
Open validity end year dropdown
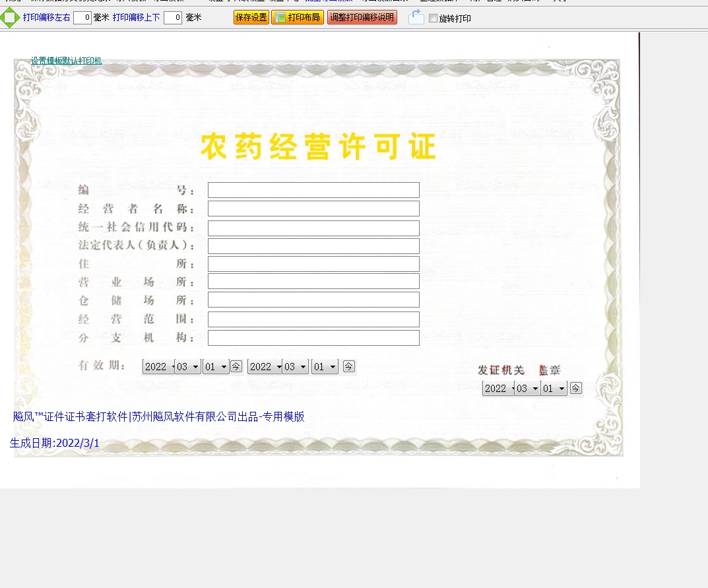coord(265,367)
